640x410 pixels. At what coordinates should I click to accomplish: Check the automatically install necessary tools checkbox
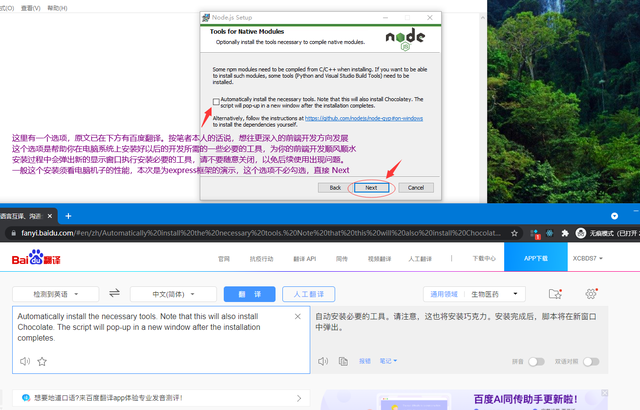(x=216, y=101)
